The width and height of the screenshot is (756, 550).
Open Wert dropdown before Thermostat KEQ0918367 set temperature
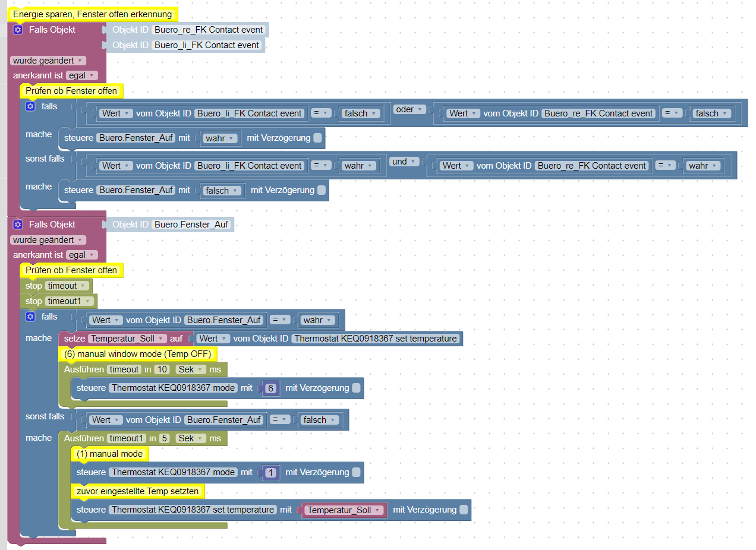click(x=213, y=339)
